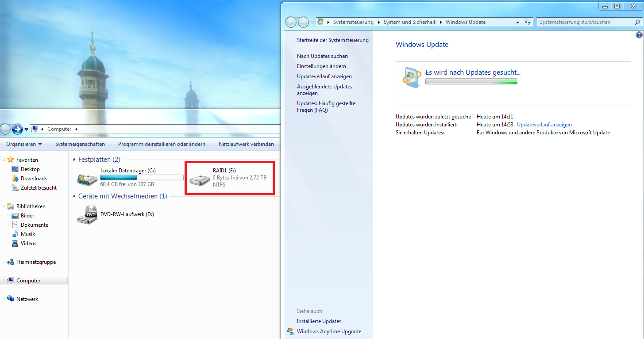Screen dimensions: 644x339
Task: Select the RAID1 (E:) drive icon
Action: point(200,179)
